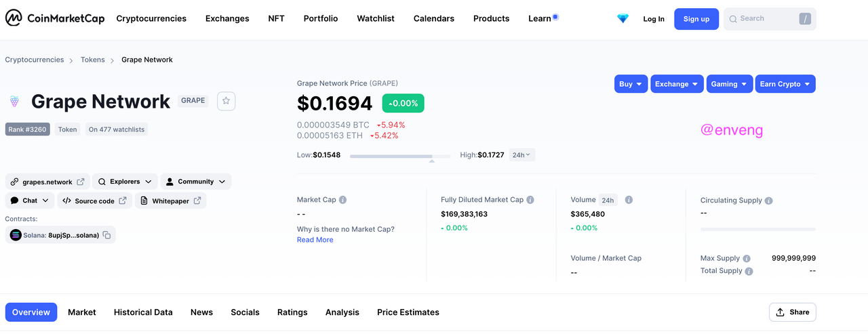Add Grape Network to watchlist star
Image resolution: width=868 pixels, height=334 pixels.
pos(226,101)
